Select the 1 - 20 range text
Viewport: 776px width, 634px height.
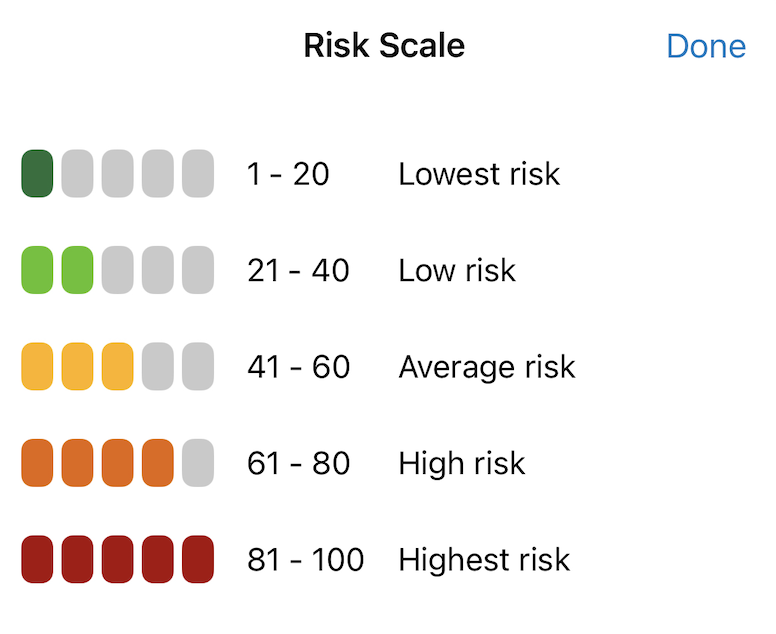(x=288, y=174)
